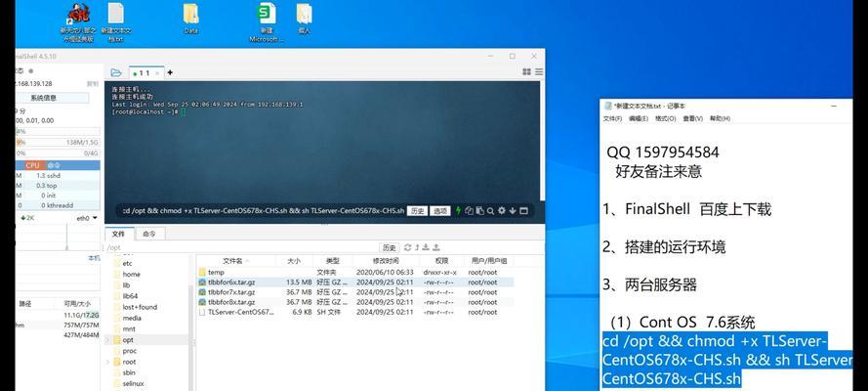Open FinalShell hamburger menu icon

pos(539,72)
